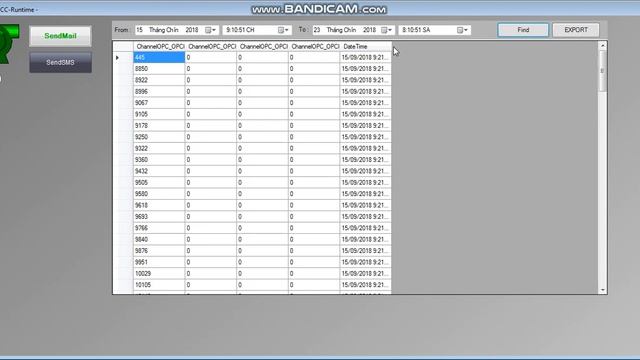Click Tháng Chín month in To date field

pyautogui.click(x=341, y=30)
